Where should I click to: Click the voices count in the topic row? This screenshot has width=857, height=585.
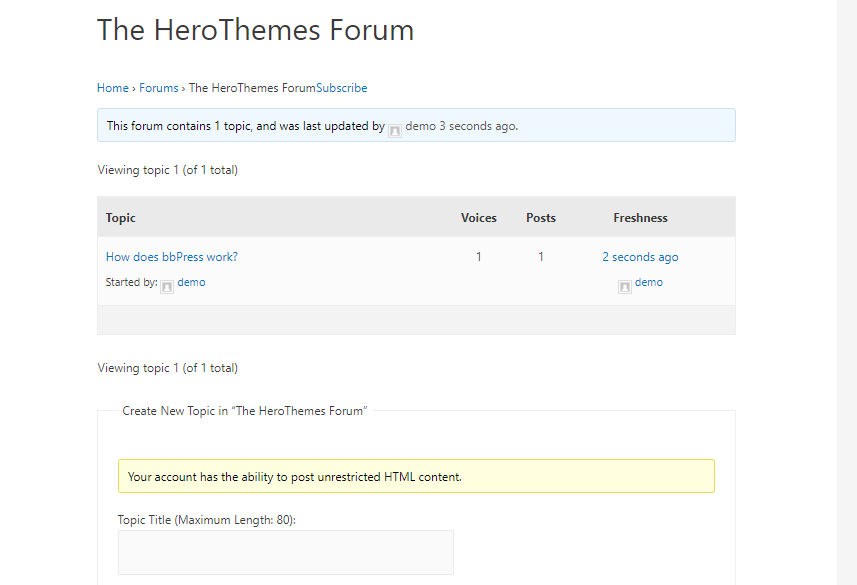(478, 257)
